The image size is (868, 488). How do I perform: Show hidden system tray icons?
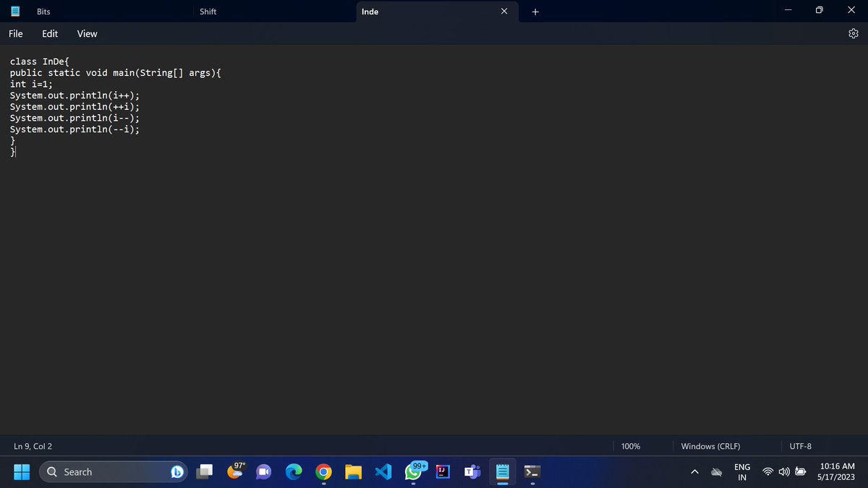694,472
